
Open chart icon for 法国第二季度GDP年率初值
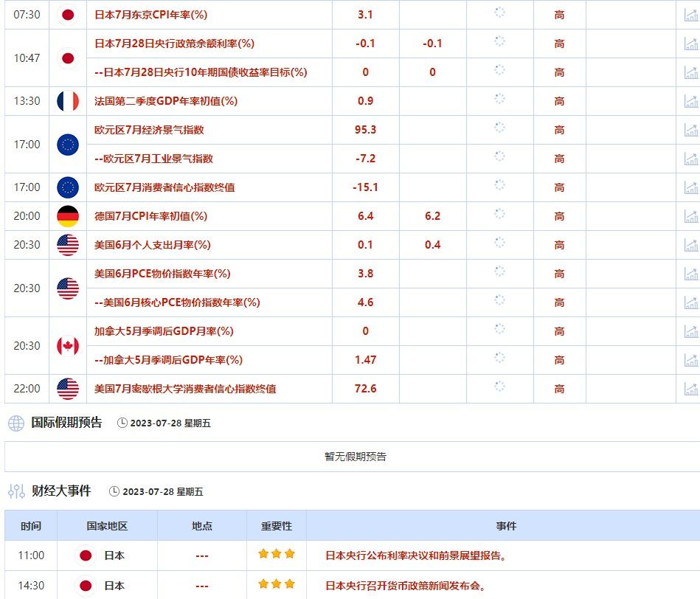click(x=690, y=101)
